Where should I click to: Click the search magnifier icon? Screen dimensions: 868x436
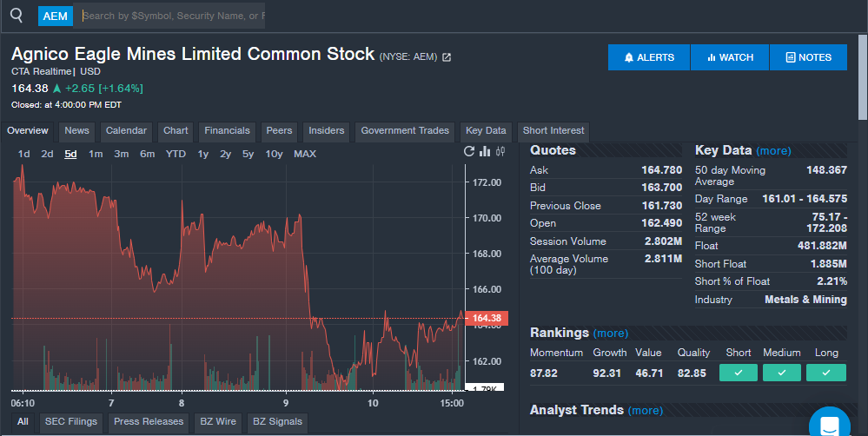point(17,16)
